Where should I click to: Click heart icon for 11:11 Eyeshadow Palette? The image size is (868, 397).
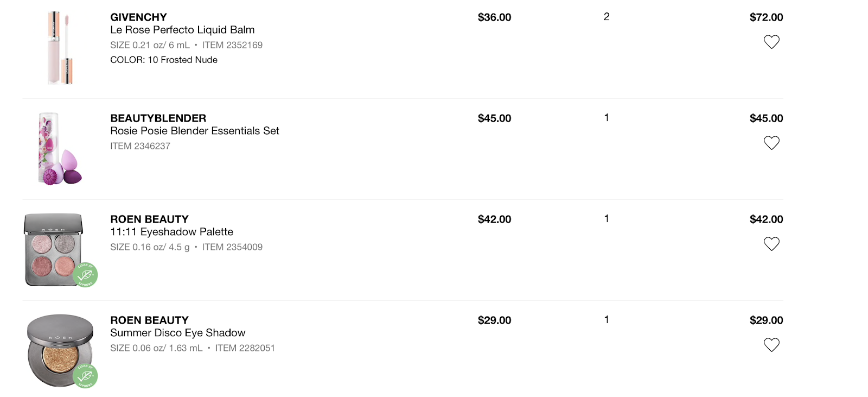click(x=771, y=244)
